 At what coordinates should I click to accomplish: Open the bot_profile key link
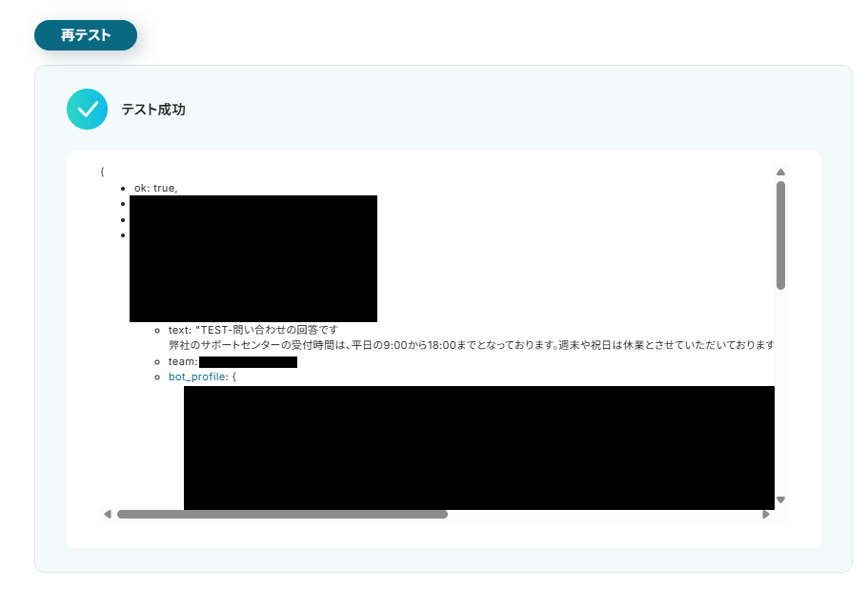point(197,376)
